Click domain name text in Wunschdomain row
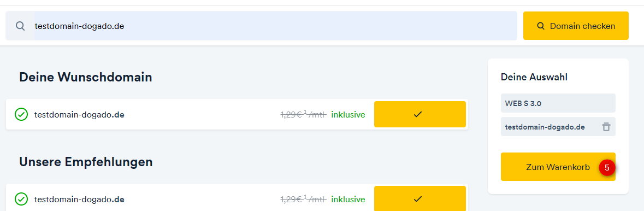Screen dimensions: 644x211 (x=79, y=115)
